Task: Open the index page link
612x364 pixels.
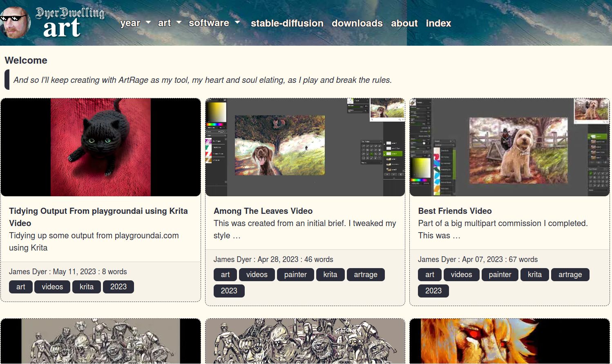Action: pos(438,23)
